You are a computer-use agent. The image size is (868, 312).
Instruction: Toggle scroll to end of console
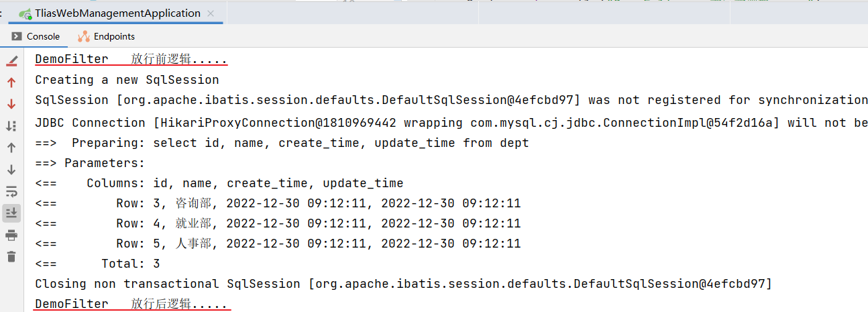(11, 213)
